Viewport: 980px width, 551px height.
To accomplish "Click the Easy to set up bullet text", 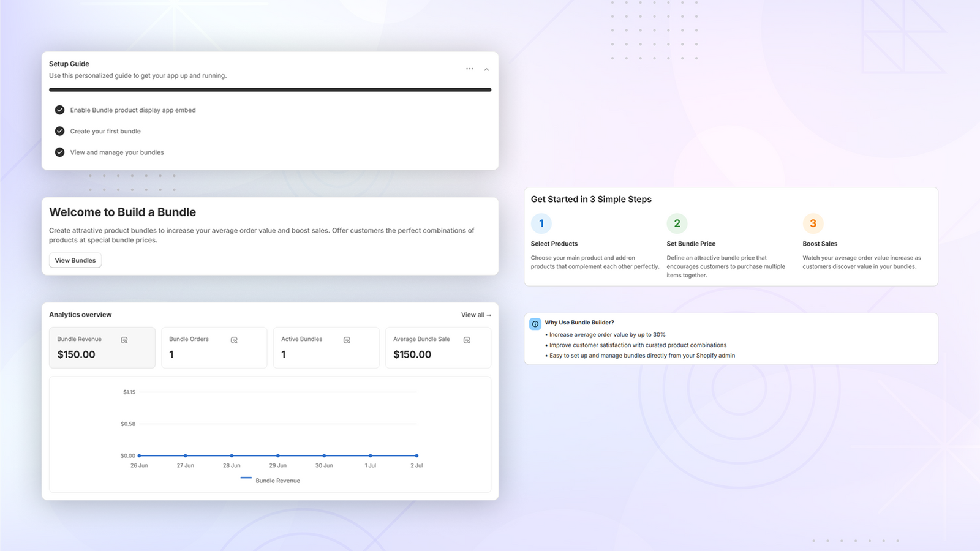I will click(640, 356).
